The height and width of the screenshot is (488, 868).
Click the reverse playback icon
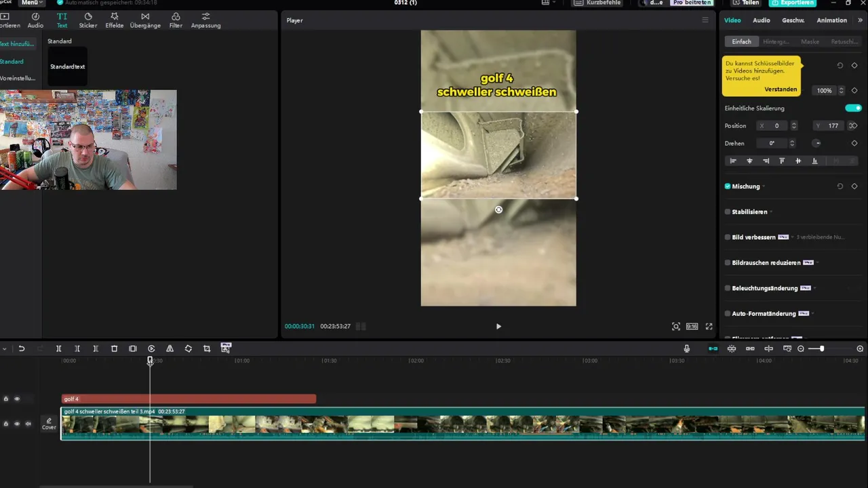[151, 348]
